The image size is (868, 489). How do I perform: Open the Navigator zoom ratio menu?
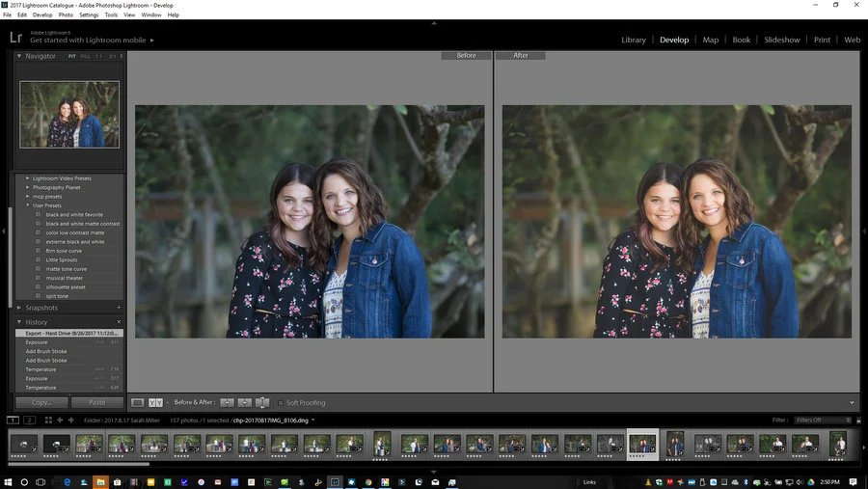[x=122, y=56]
